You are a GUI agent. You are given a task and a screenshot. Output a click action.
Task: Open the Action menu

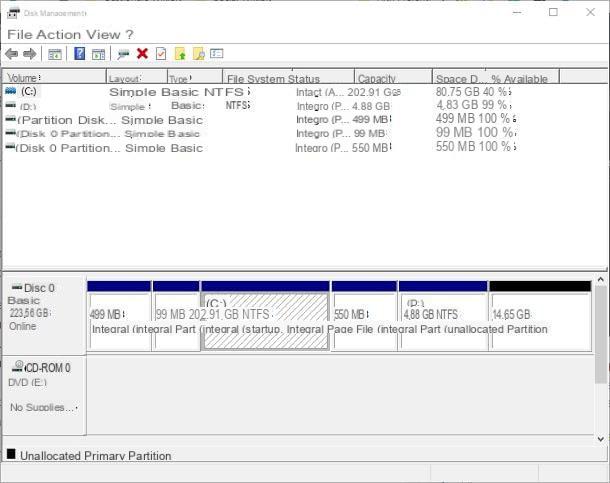[59, 35]
